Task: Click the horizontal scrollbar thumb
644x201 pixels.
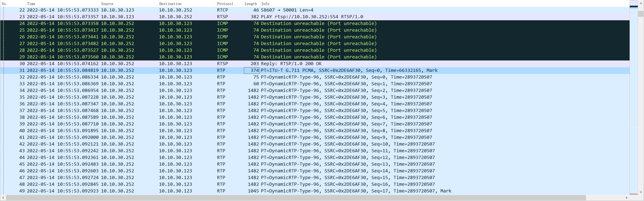Action: click(x=296, y=198)
